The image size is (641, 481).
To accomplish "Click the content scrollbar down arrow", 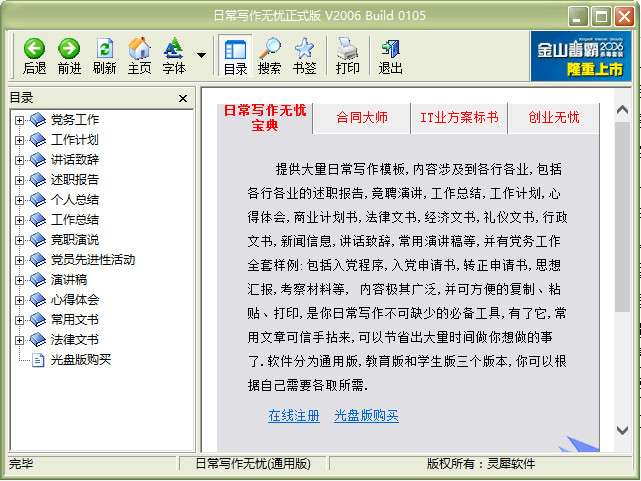I will point(622,430).
